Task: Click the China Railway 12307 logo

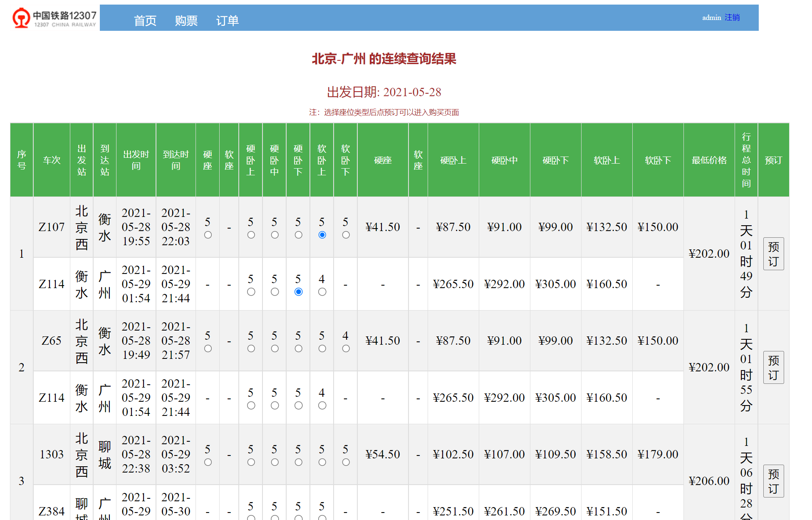Action: click(x=54, y=18)
